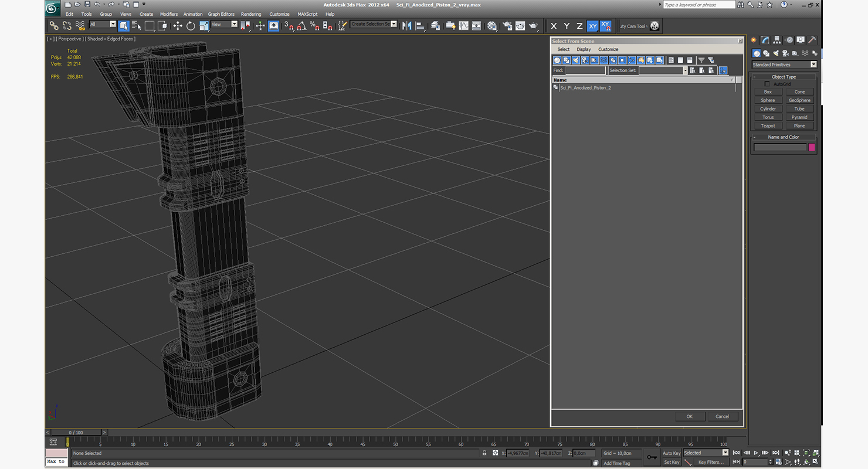Toggle 3D Snaps in main toolbar
Viewport: 868px width, 469px height.
289,26
